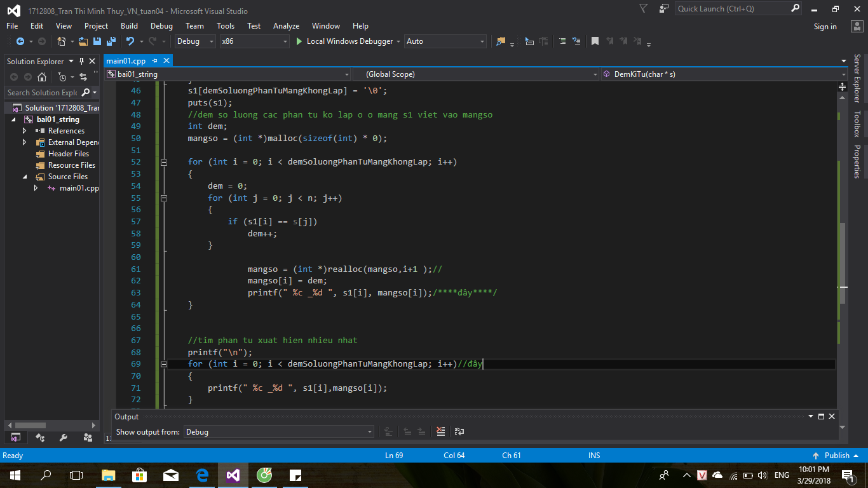The width and height of the screenshot is (868, 488).
Task: Save the current file with Save icon
Action: coord(97,41)
